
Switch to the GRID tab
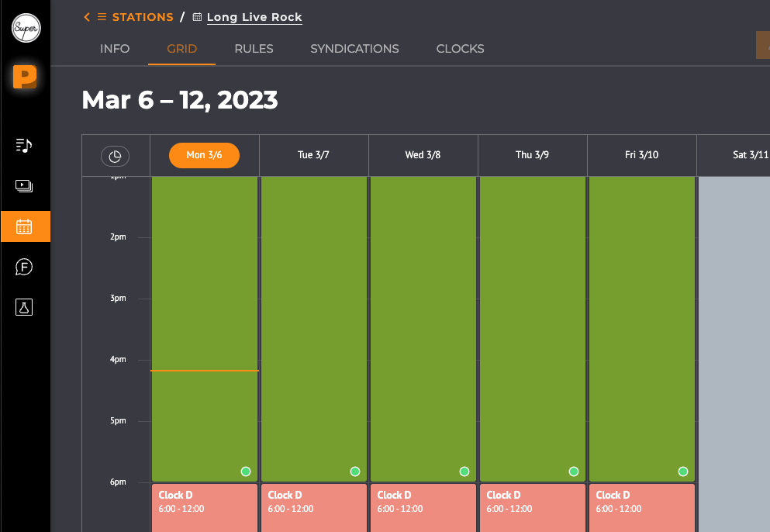coord(181,49)
